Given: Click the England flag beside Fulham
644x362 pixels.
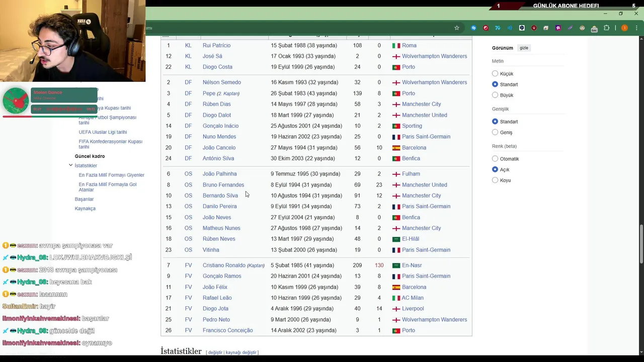Looking at the screenshot, I should click(x=396, y=174).
